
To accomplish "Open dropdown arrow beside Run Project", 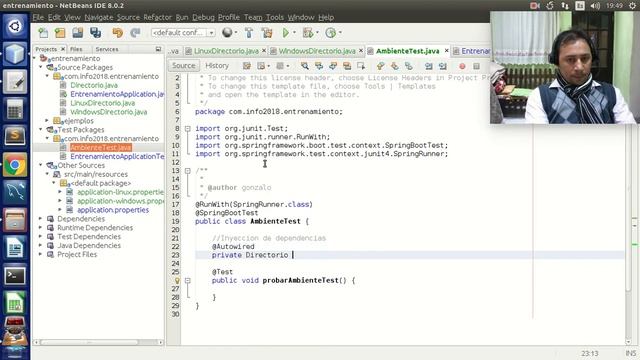I will [x=294, y=33].
